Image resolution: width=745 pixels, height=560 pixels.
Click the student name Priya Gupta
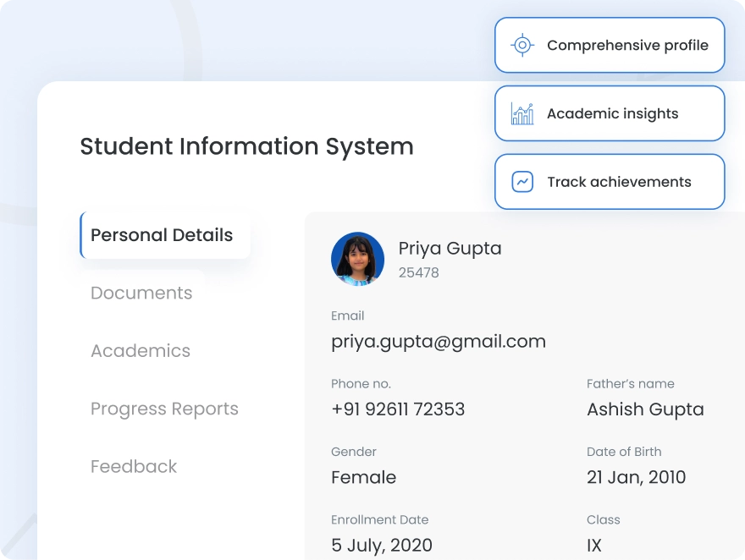450,249
